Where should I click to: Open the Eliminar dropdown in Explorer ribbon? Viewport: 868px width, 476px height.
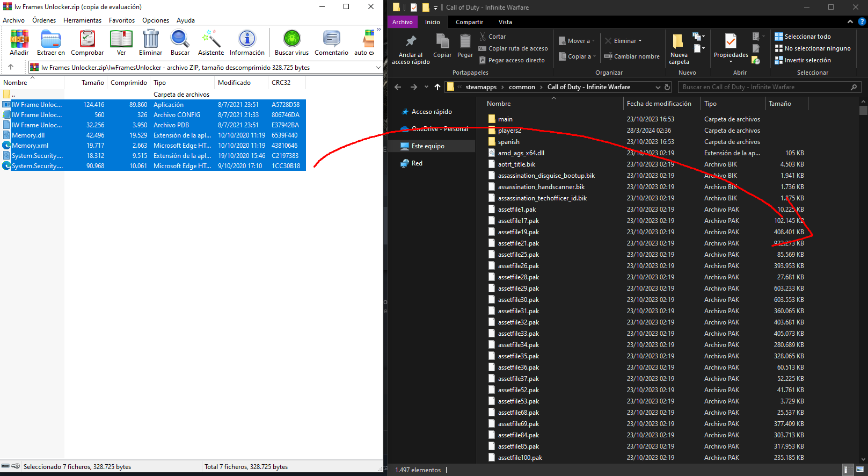coord(623,41)
